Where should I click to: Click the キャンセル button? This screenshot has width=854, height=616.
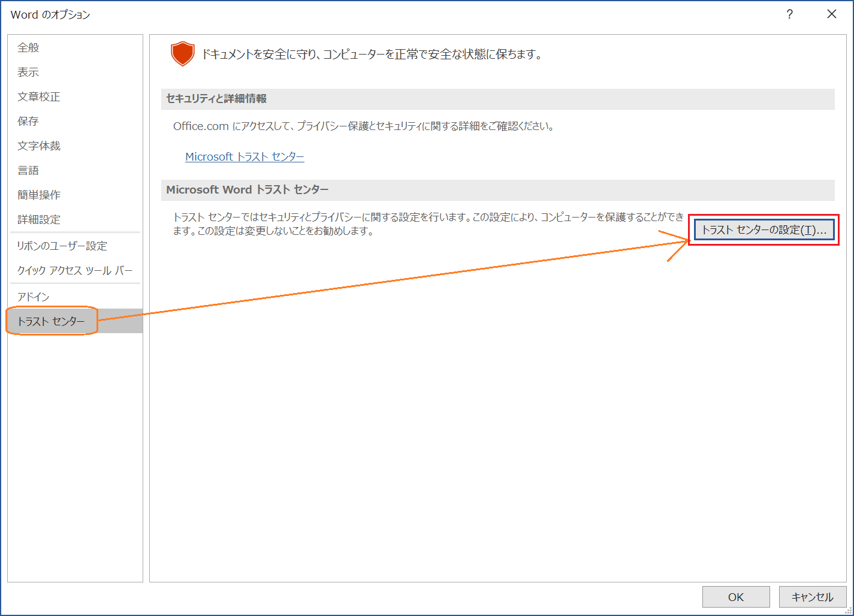[812, 597]
